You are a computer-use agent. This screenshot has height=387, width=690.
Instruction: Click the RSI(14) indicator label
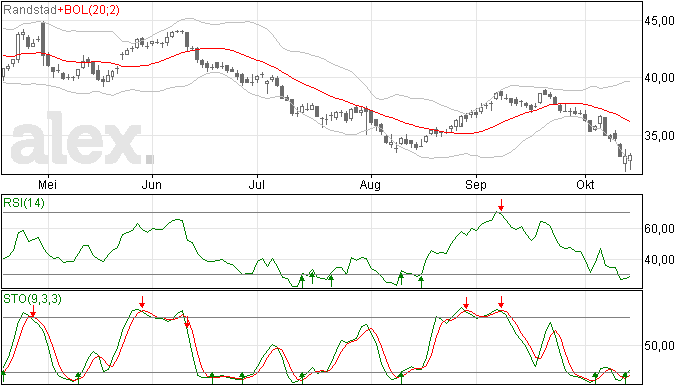click(24, 203)
